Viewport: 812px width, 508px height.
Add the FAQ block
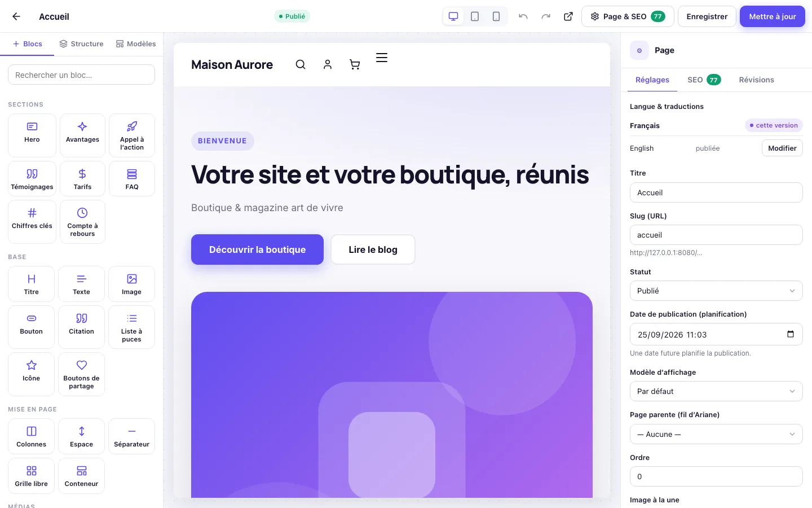click(x=132, y=179)
